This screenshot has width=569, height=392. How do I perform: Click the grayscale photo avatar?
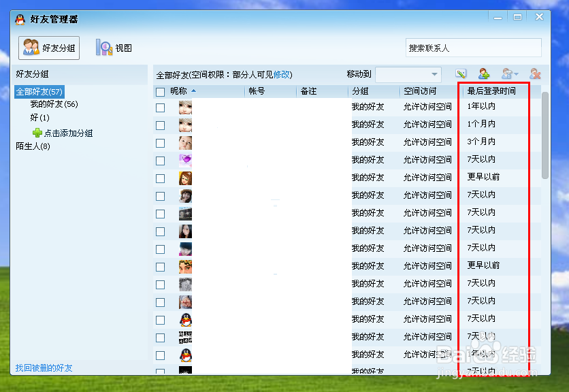pyautogui.click(x=185, y=284)
